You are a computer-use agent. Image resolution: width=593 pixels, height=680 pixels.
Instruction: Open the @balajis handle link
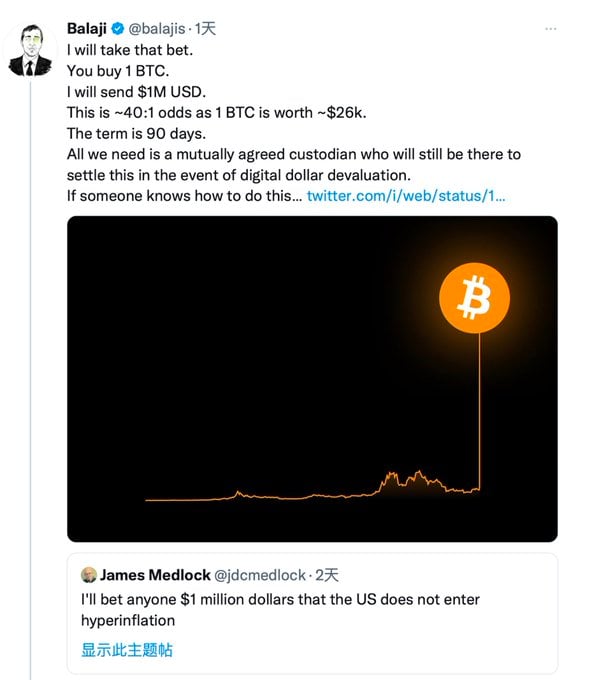coord(157,29)
